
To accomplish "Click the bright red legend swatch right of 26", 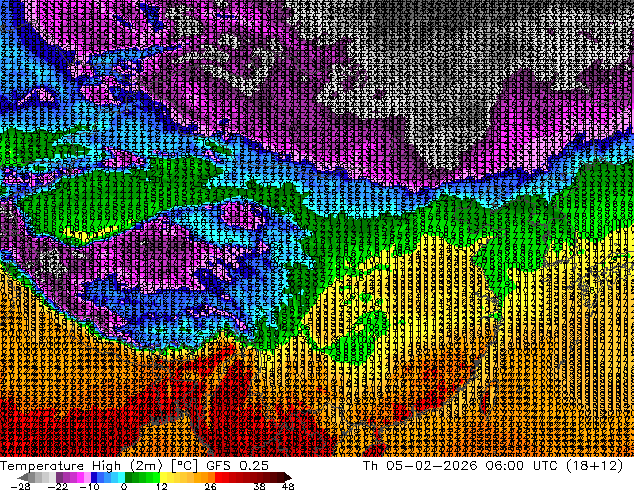I will coord(218,477).
